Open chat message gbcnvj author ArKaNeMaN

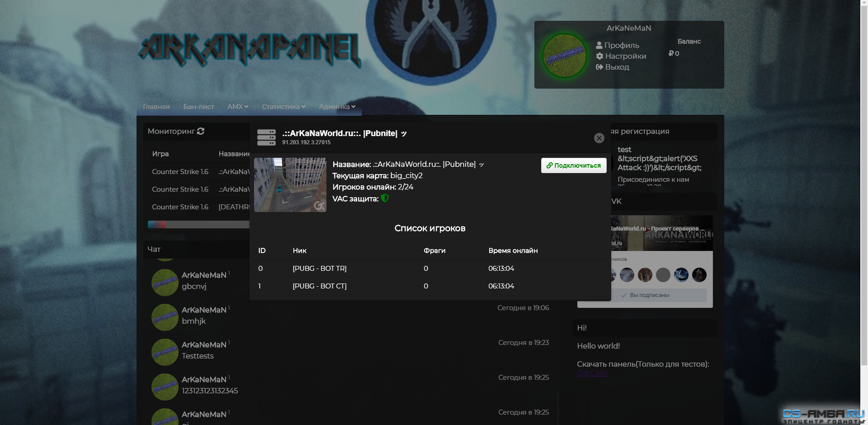point(204,275)
